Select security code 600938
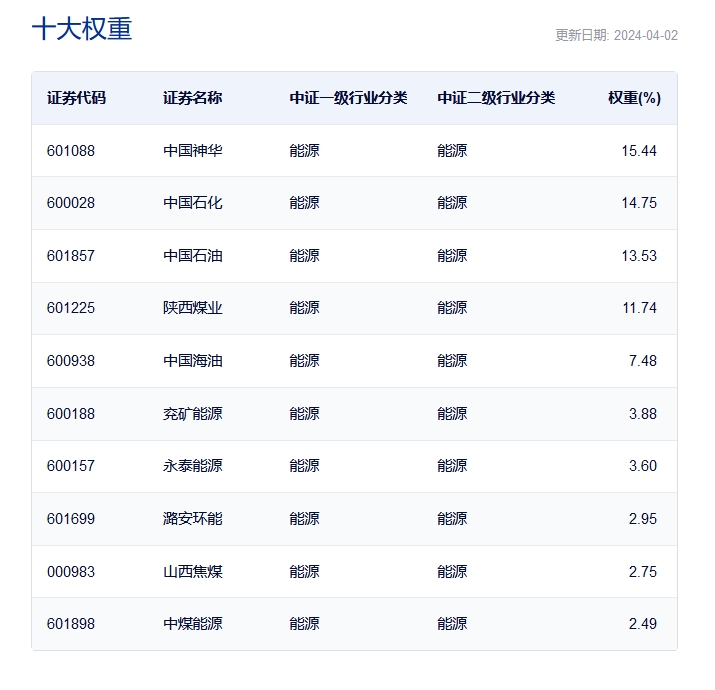 click(71, 361)
